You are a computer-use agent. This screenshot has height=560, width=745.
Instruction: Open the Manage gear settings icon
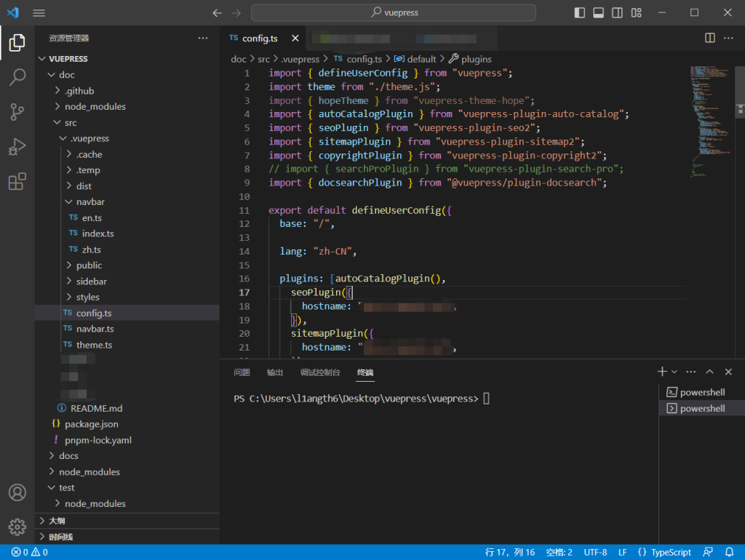click(17, 527)
